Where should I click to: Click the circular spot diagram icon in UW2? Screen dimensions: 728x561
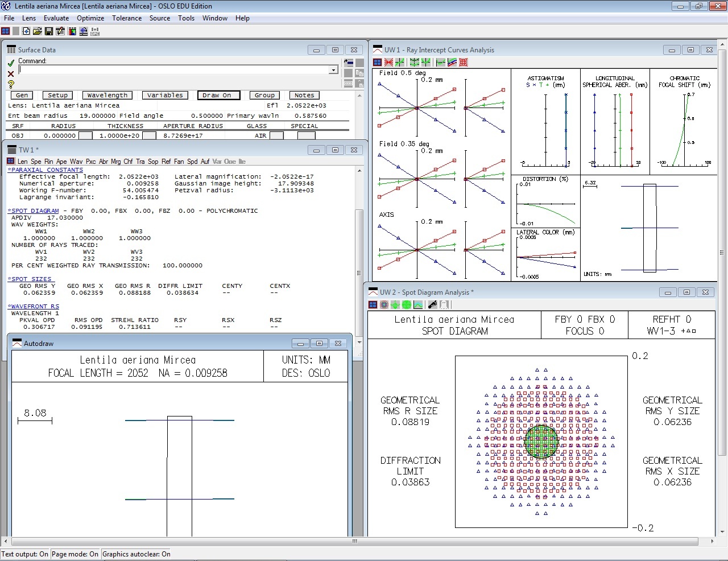(384, 304)
